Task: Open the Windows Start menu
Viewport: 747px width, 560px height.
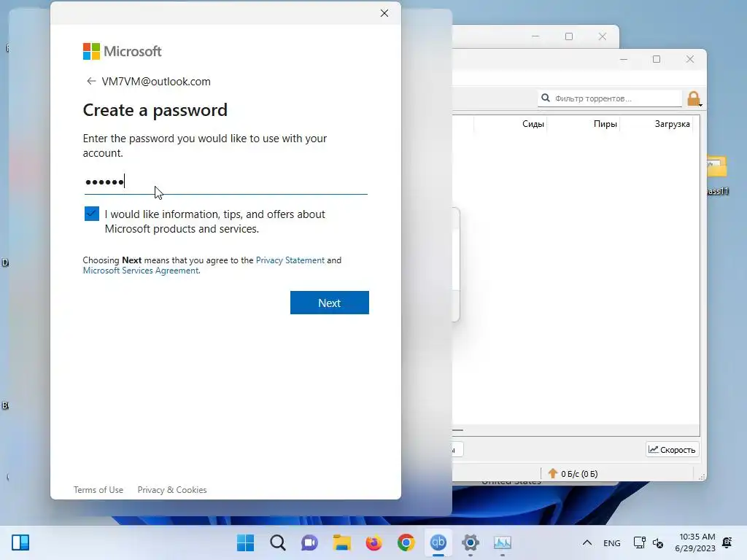Action: pos(245,542)
